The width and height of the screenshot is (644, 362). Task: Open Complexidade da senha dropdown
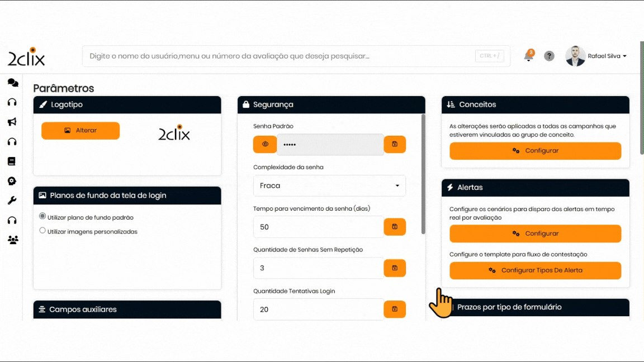click(x=329, y=185)
